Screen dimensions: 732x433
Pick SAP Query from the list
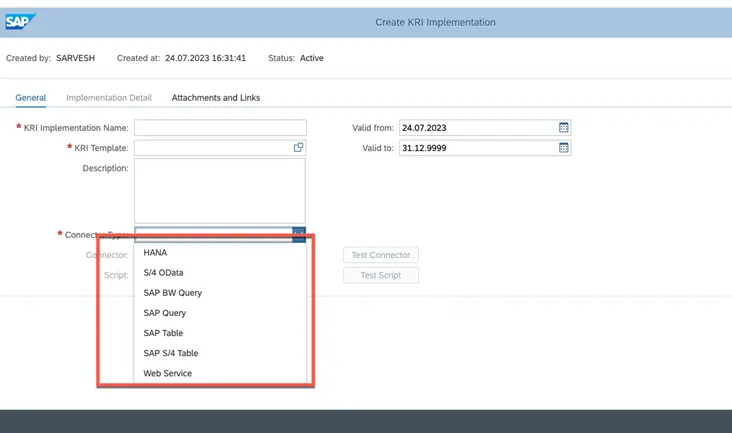(x=165, y=313)
